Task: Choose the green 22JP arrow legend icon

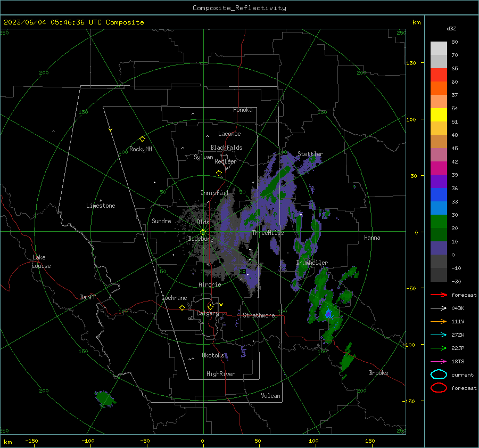Action: coord(439,348)
